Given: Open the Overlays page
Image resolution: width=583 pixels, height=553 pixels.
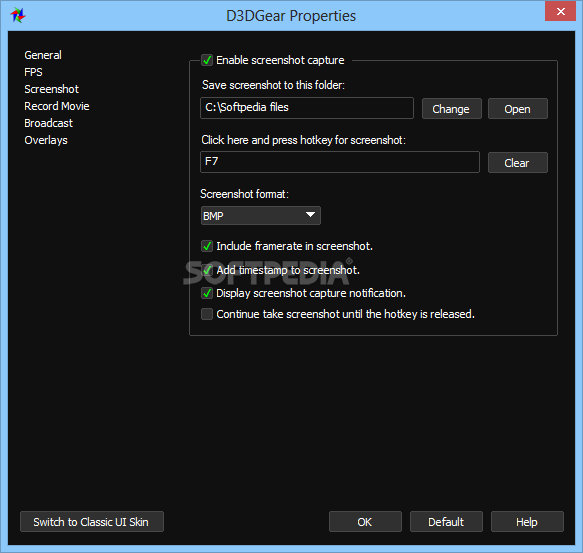Looking at the screenshot, I should [x=46, y=140].
